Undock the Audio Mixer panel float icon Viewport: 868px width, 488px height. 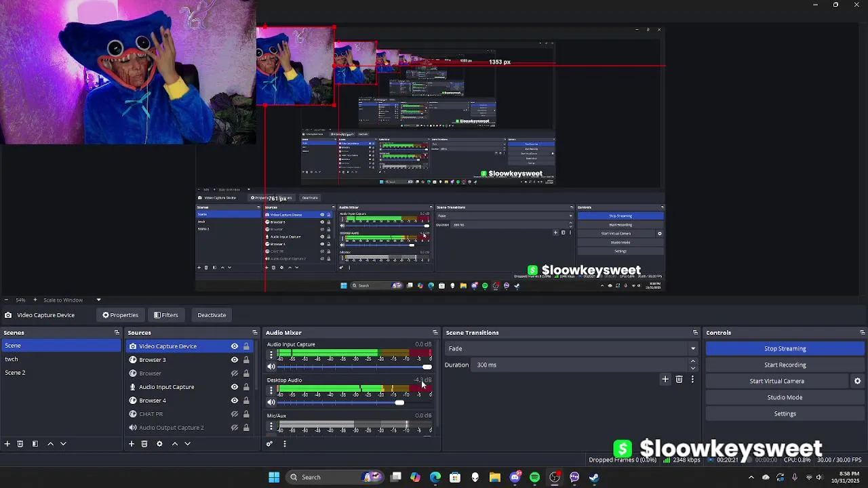point(435,333)
